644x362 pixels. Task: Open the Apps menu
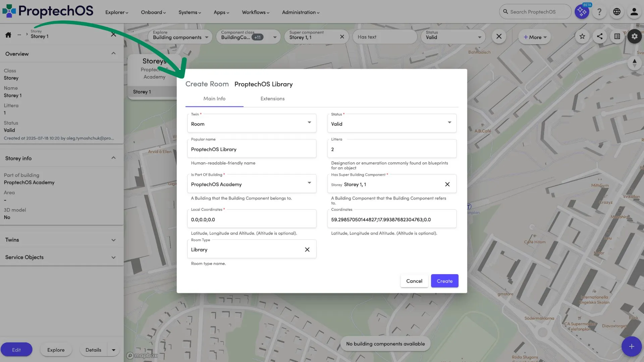221,12
